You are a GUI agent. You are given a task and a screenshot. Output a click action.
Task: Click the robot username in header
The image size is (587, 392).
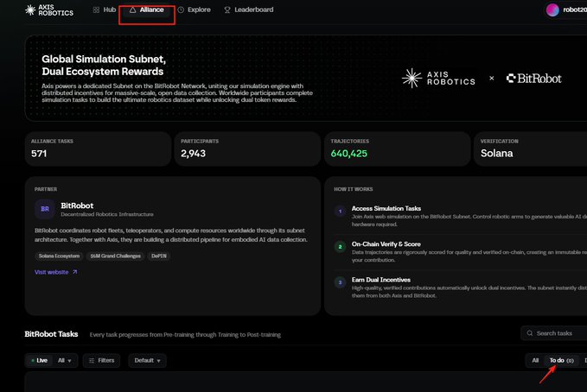pos(575,9)
